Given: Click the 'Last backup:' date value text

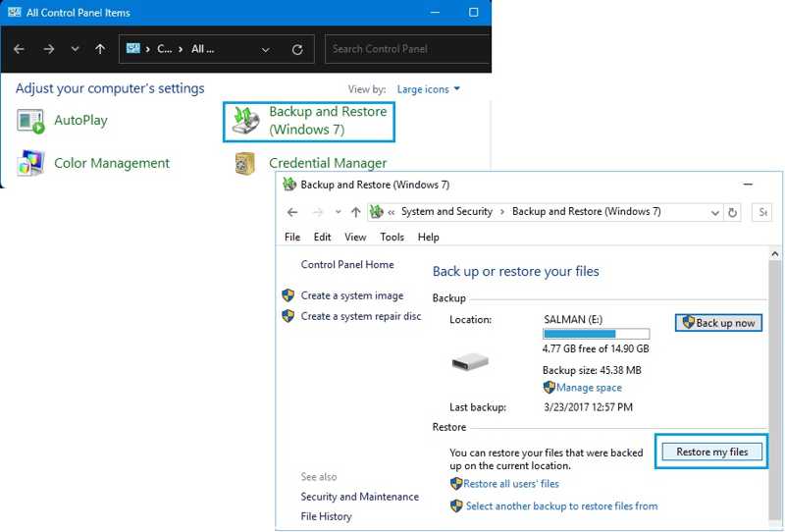Looking at the screenshot, I should click(588, 407).
